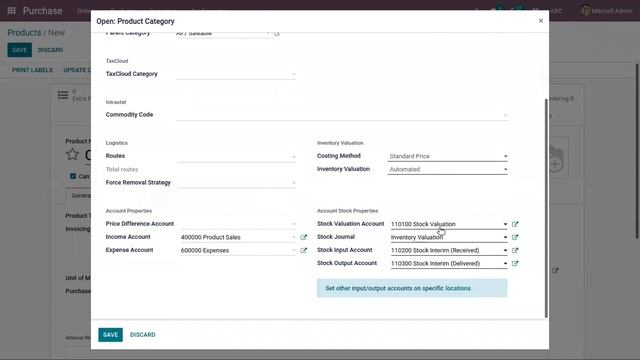Viewport: 640px width, 360px height.
Task: Save the Product Category dialog
Action: click(110, 335)
